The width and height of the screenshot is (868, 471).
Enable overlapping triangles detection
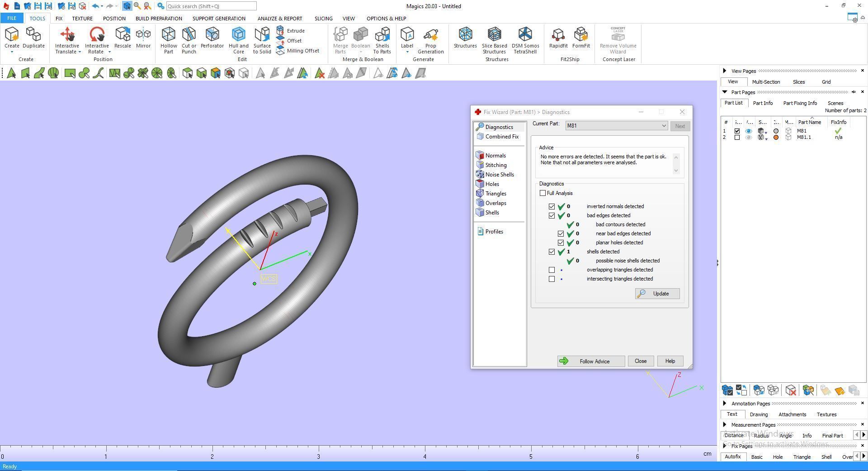point(552,270)
